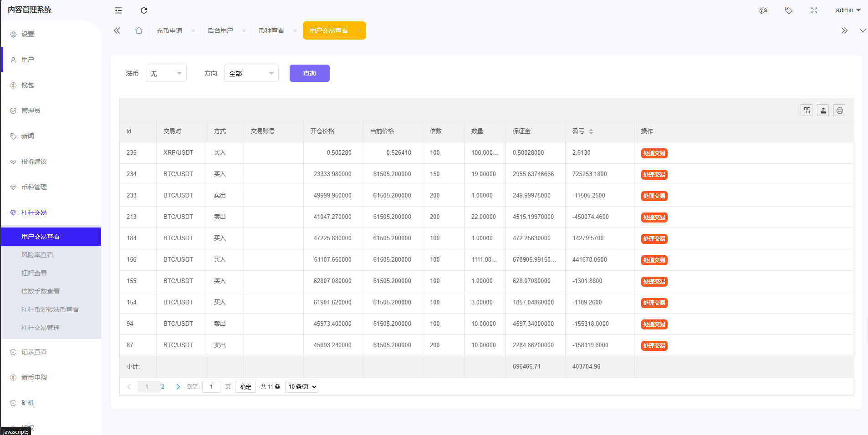868x435 pixels.
Task: Click the page number input field
Action: (211, 387)
